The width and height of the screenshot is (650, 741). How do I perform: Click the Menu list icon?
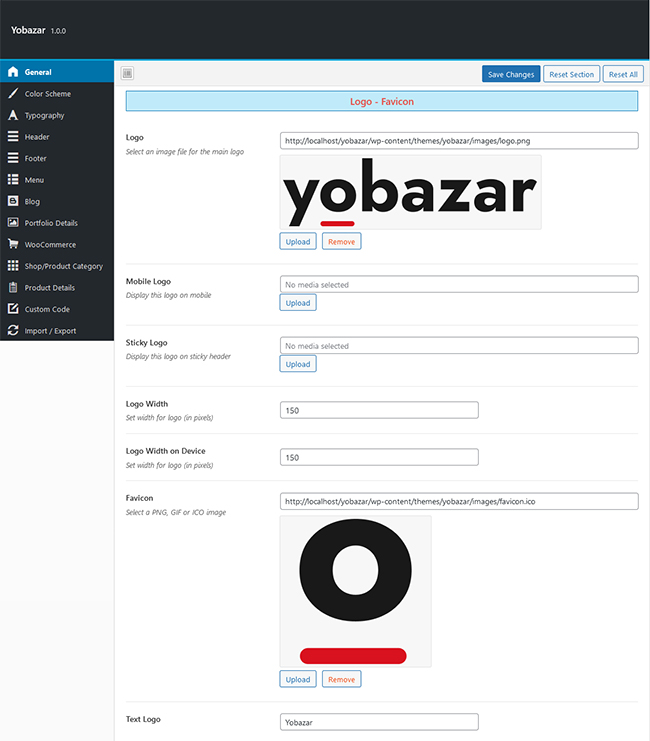click(x=13, y=180)
